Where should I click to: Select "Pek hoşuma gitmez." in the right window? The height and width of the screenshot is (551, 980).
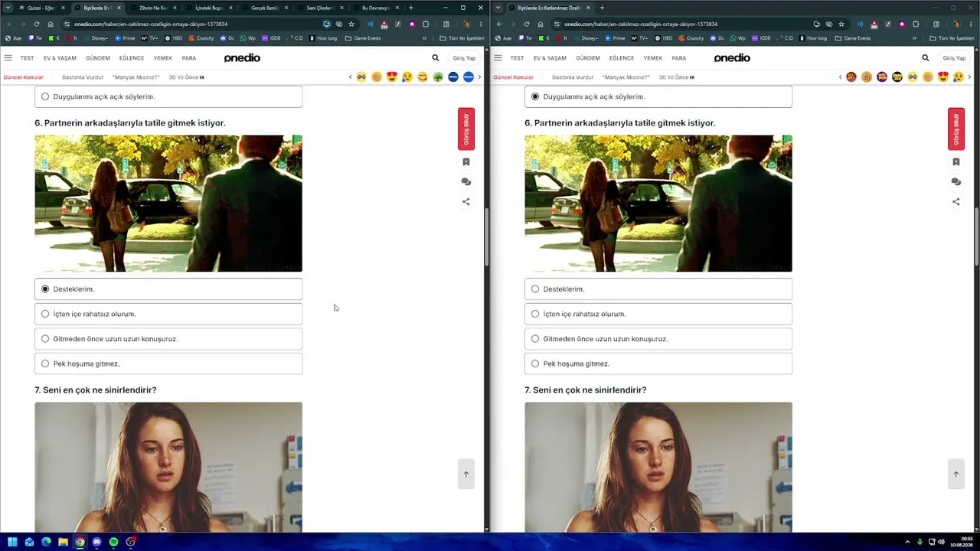click(658, 364)
